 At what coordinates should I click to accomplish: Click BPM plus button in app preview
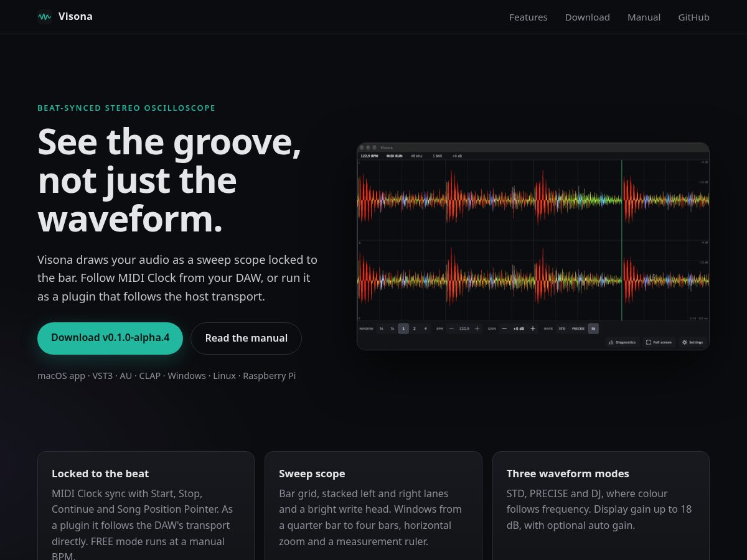point(477,329)
